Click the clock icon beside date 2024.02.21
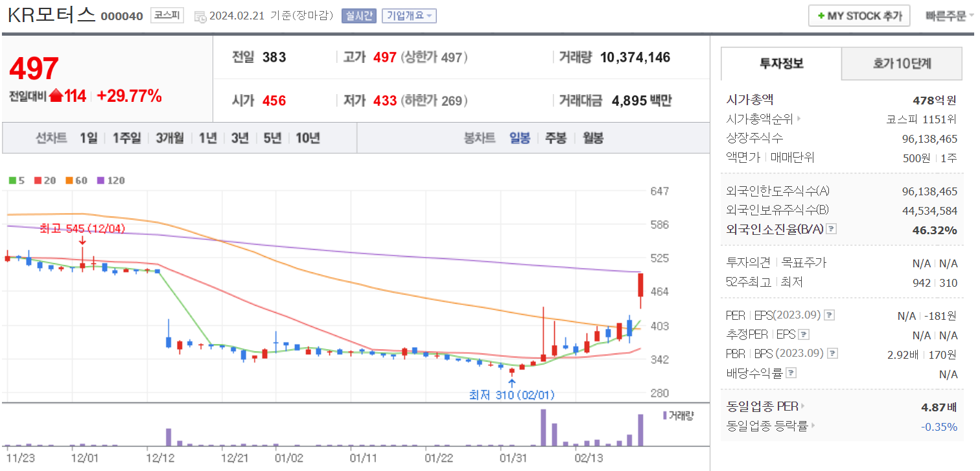Image resolution: width=980 pixels, height=471 pixels. tap(200, 16)
